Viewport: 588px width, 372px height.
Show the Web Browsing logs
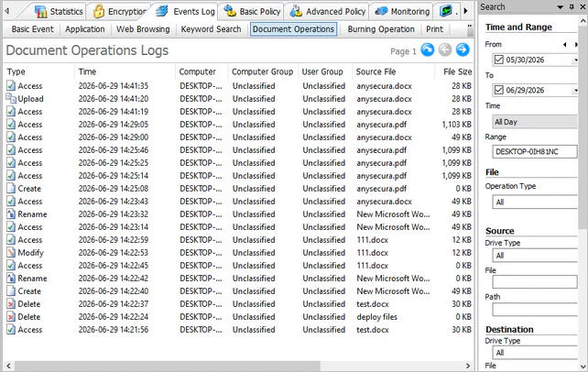[x=143, y=29]
